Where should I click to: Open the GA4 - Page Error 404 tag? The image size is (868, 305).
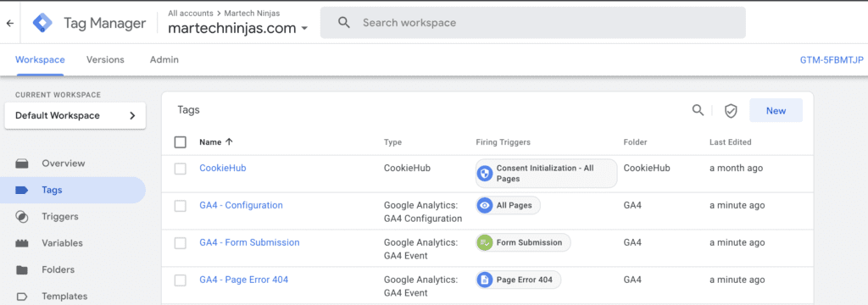pos(243,280)
